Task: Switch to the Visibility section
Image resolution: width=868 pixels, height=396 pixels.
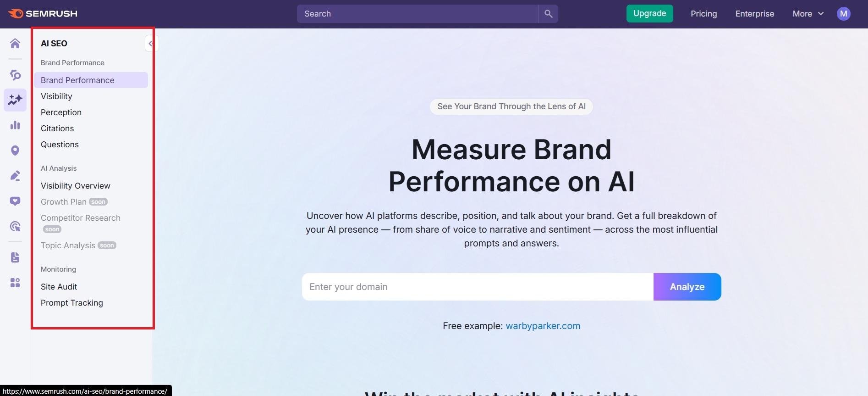Action: [56, 96]
